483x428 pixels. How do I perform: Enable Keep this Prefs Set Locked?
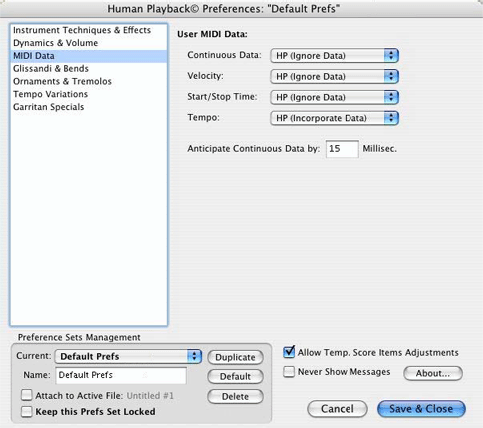26,411
